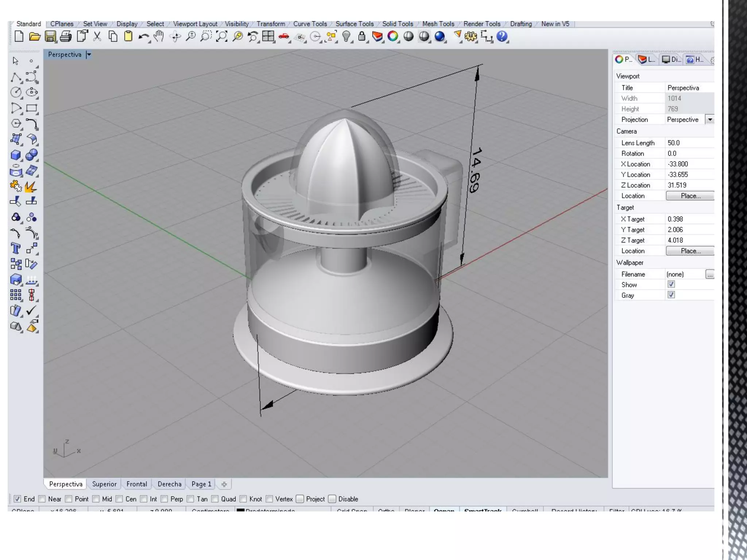Image resolution: width=747 pixels, height=560 pixels.
Task: Click the Wallpaper Filename browse button
Action: coord(709,274)
